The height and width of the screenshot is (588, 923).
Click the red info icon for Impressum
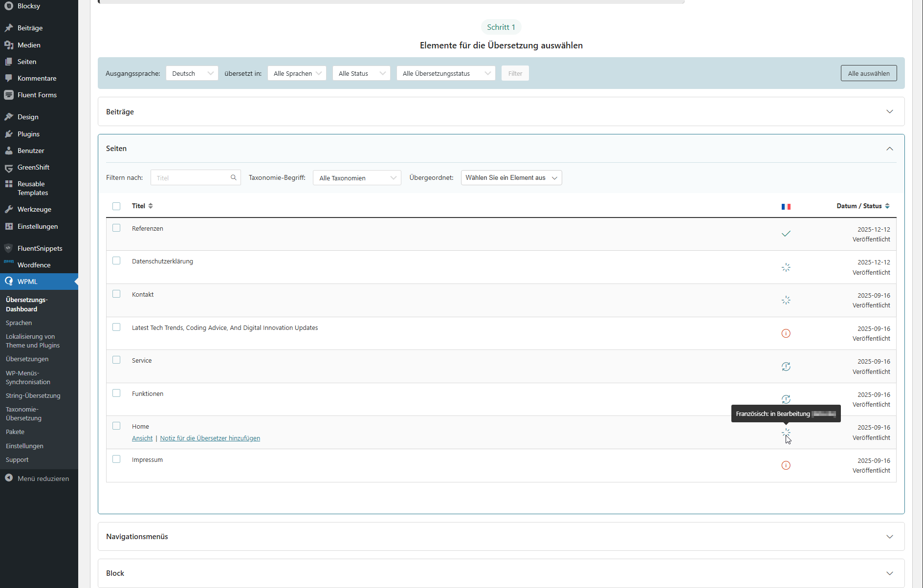tap(786, 465)
